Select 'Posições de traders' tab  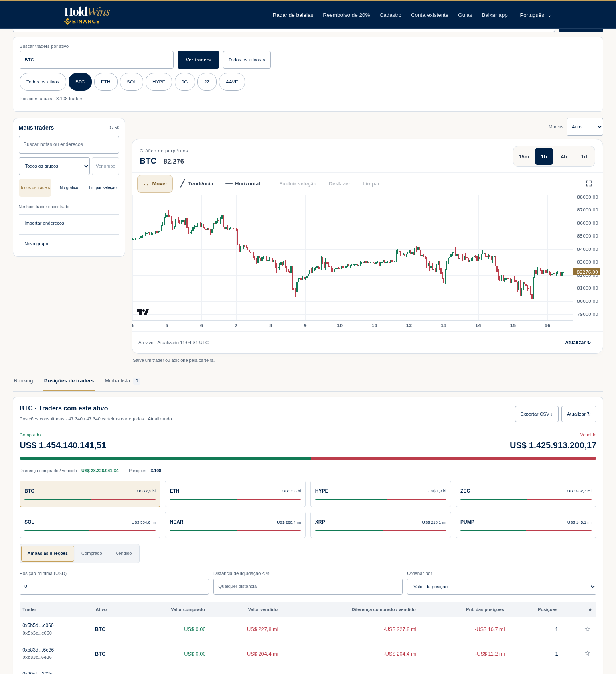[x=69, y=381]
